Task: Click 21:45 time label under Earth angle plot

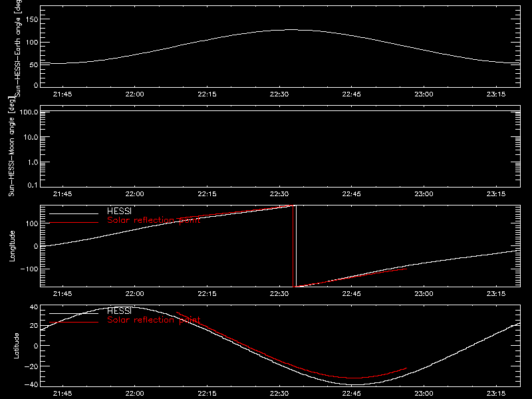Action: 63,94
